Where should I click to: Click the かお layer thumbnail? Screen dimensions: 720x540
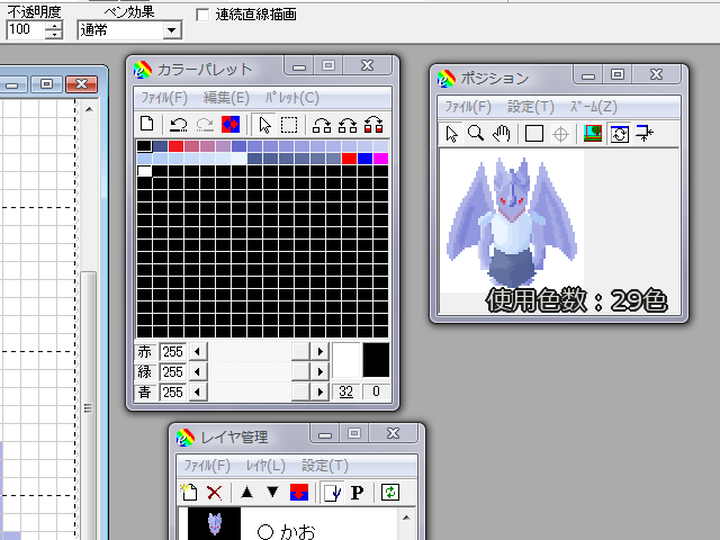[x=214, y=524]
